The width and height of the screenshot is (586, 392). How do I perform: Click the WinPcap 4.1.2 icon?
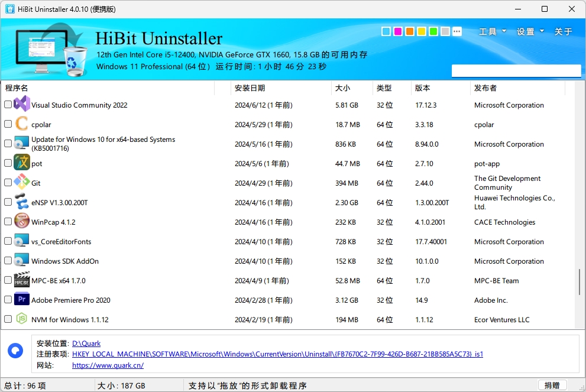[x=22, y=221]
